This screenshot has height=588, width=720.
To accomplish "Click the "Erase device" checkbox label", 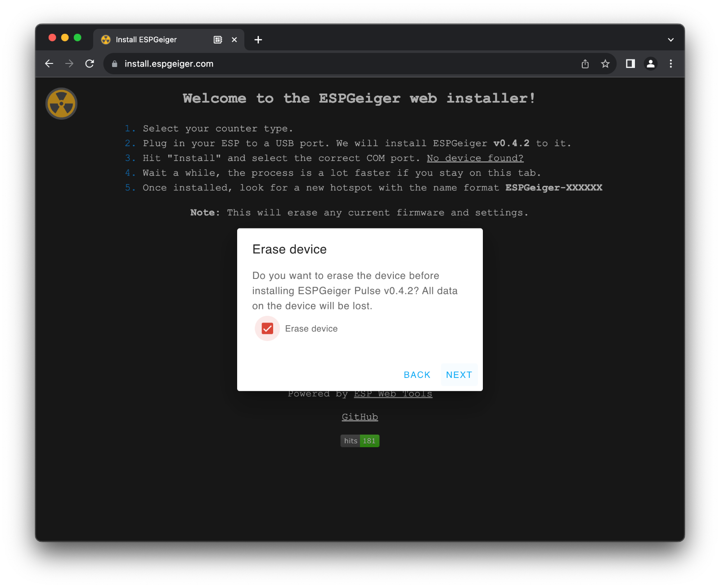I will tap(311, 329).
